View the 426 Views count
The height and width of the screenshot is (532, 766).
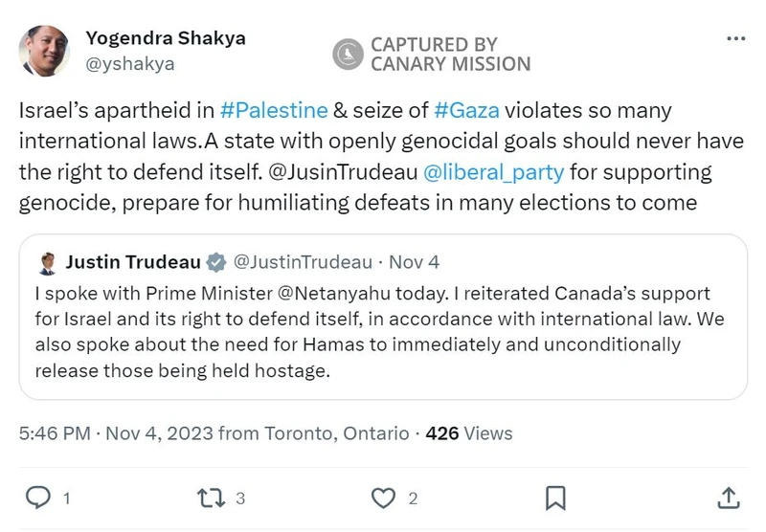click(x=469, y=433)
